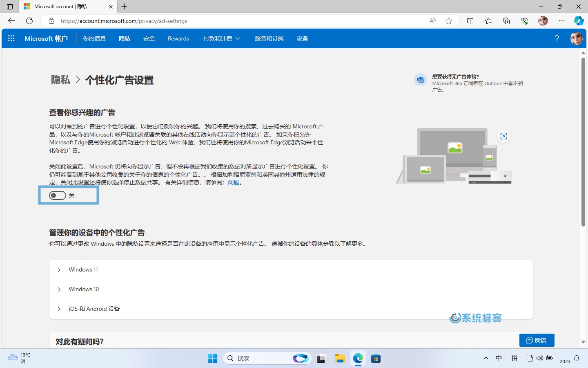Click Microsoft Edge taskbar icon
The height and width of the screenshot is (368, 588).
coord(358,358)
